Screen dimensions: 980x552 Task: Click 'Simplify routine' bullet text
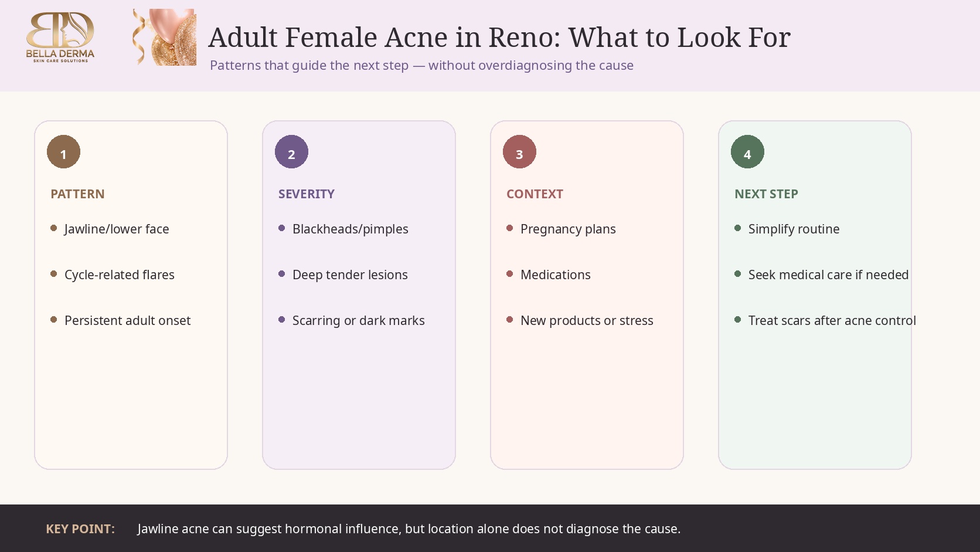tap(794, 229)
